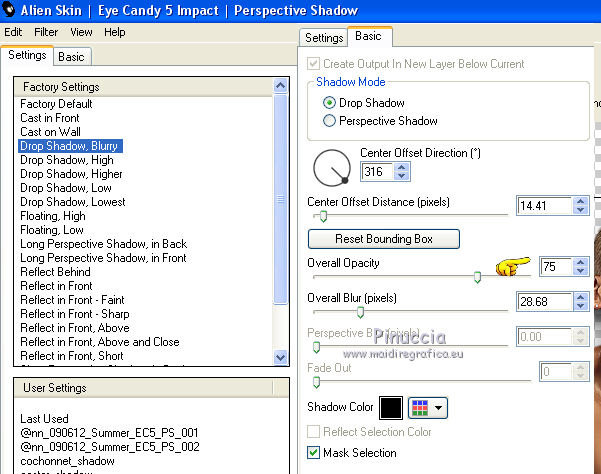Select Long Perspective Shadow, in Front preset

(x=103, y=258)
